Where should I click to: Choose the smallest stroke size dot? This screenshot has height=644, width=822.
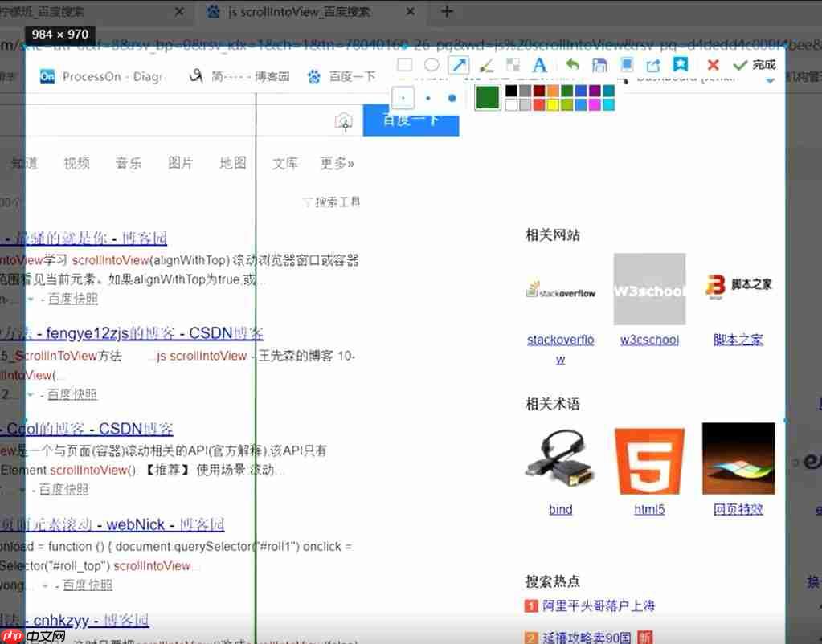tap(403, 96)
